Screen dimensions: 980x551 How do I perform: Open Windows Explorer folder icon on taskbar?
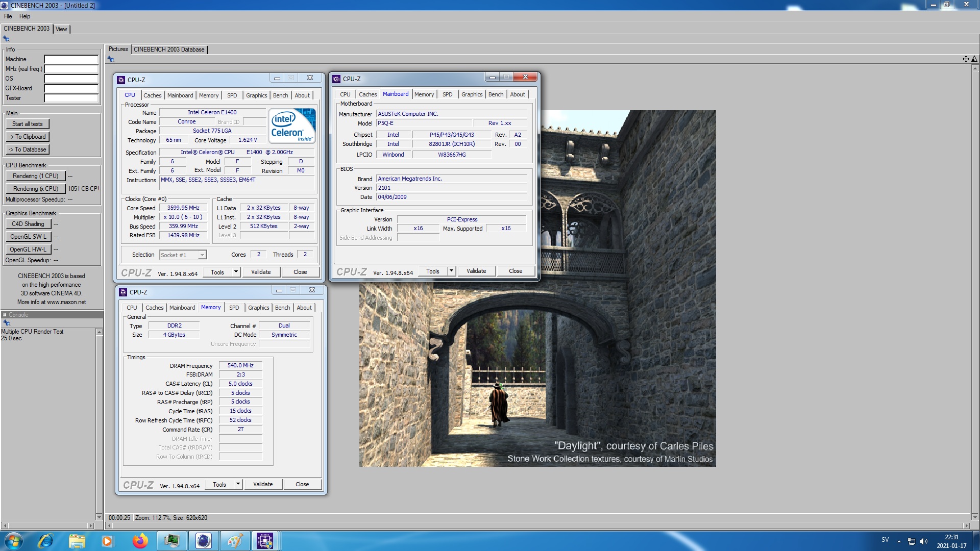coord(77,541)
